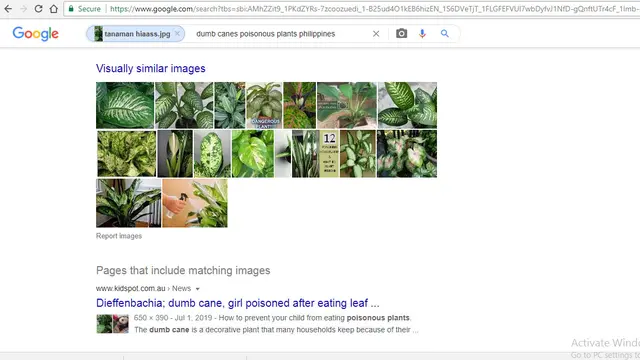Go forward with the browser arrow

pos(23,9)
